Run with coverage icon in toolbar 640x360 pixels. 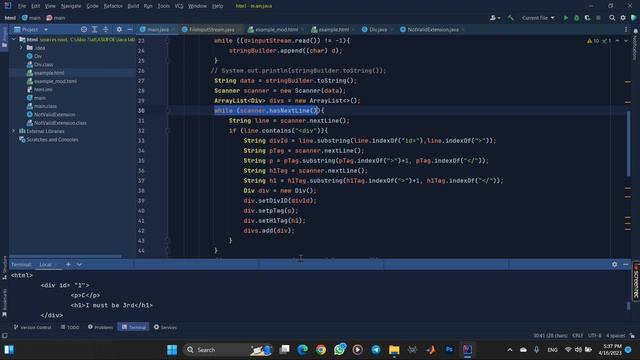pos(587,18)
